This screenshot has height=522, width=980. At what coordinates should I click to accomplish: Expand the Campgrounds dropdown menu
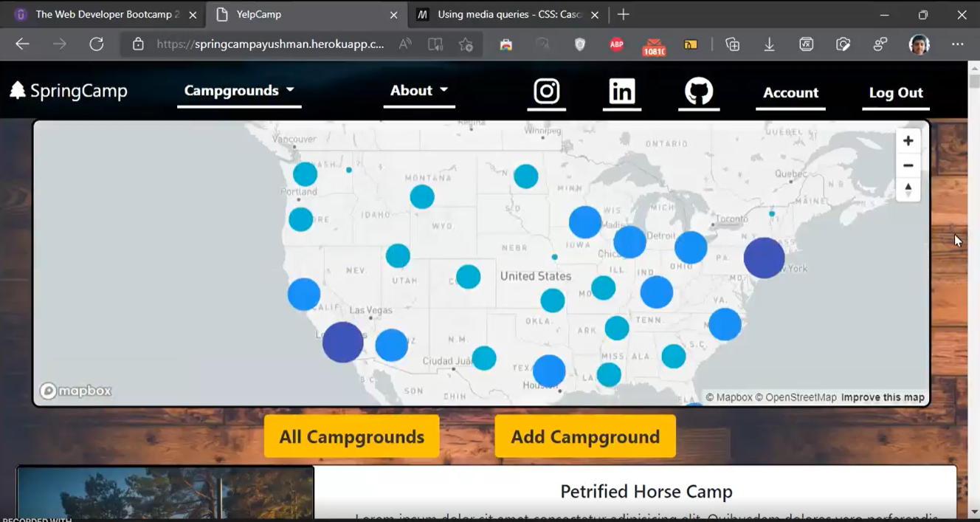tap(239, 91)
